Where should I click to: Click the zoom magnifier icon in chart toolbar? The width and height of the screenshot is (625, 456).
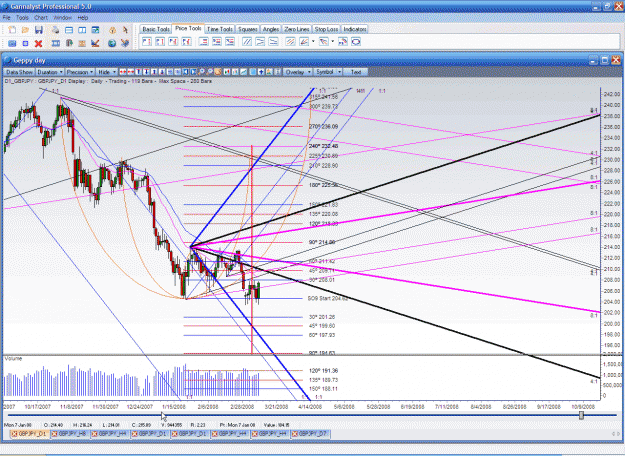pos(201,72)
